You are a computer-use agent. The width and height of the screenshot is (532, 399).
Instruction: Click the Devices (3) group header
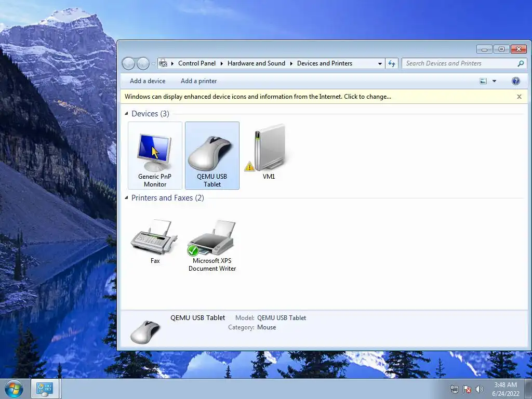[150, 114]
